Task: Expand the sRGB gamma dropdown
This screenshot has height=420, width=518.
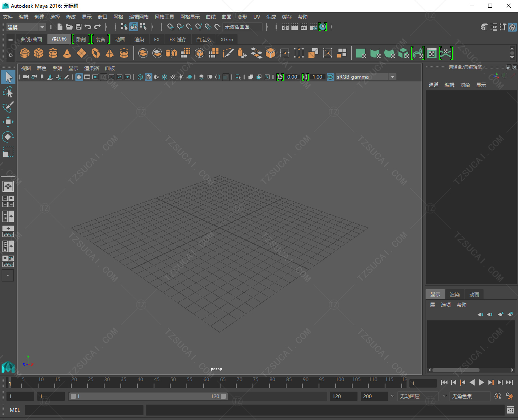Action: click(x=392, y=77)
